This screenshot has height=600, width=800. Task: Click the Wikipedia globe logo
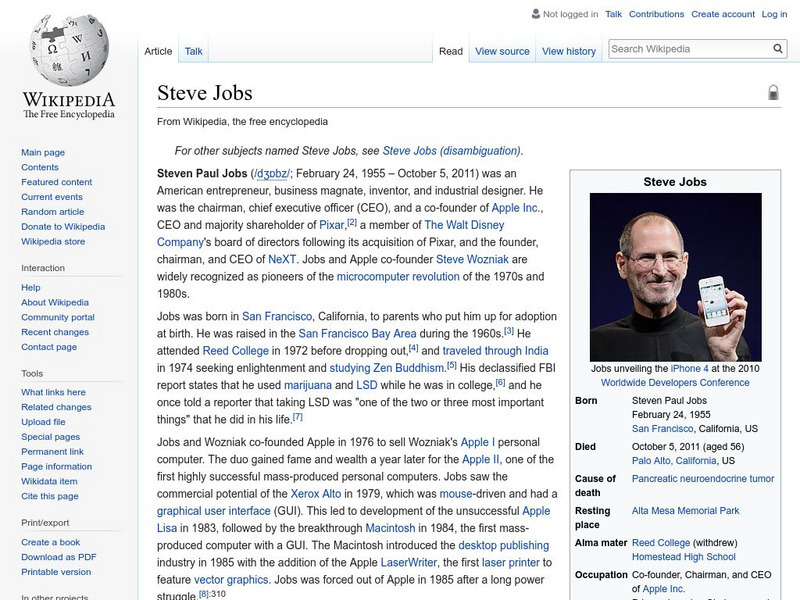click(x=69, y=49)
